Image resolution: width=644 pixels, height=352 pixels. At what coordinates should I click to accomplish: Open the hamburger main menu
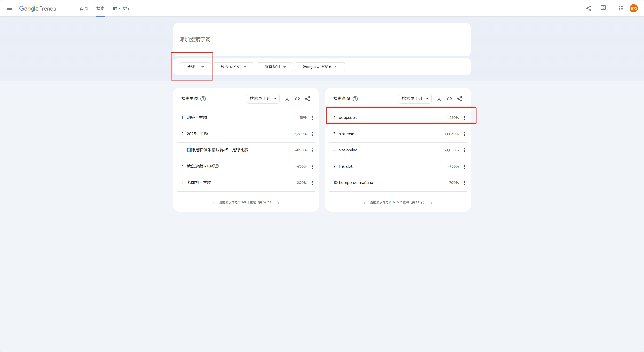pos(9,8)
